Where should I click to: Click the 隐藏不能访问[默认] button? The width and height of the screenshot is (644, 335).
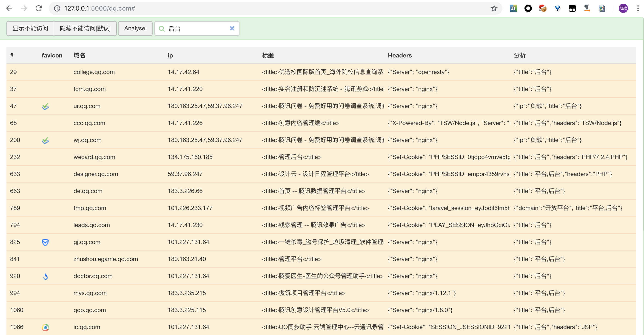(x=85, y=28)
